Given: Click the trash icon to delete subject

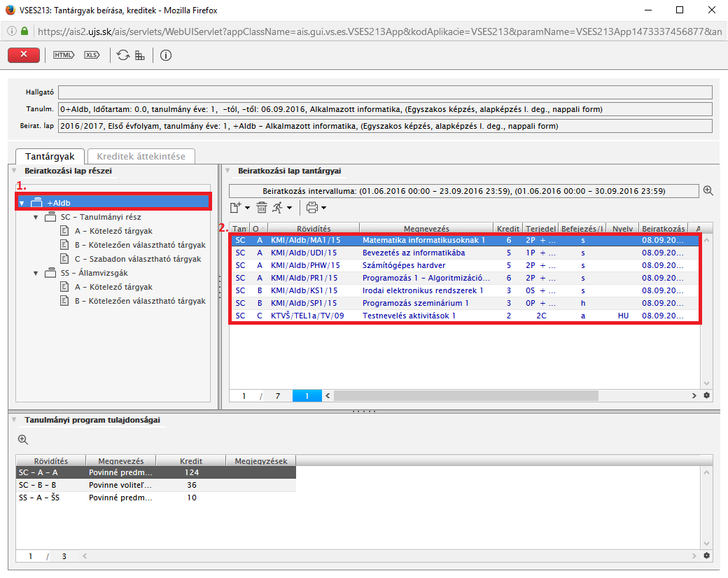Looking at the screenshot, I should [262, 207].
